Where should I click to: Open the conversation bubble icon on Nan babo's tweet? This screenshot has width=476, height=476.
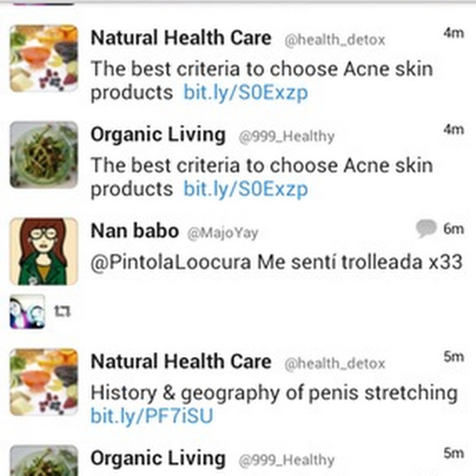426,228
